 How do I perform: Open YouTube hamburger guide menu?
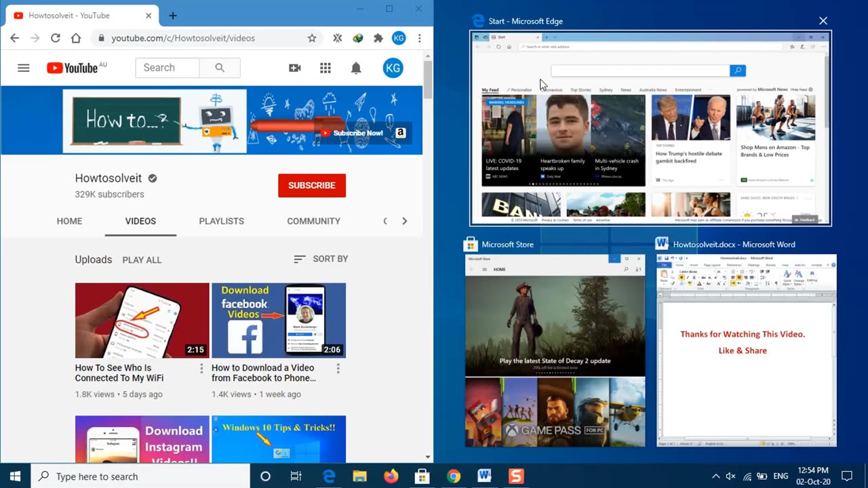tap(24, 68)
